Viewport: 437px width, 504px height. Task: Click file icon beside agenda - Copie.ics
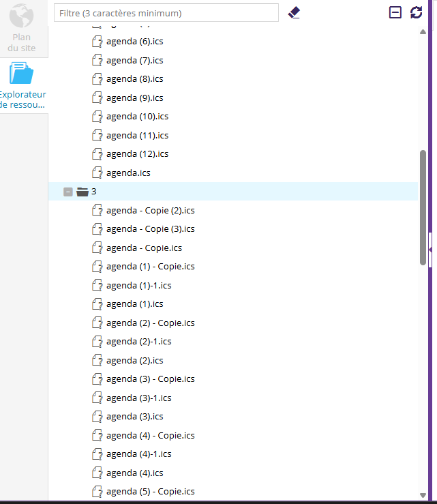(x=97, y=248)
